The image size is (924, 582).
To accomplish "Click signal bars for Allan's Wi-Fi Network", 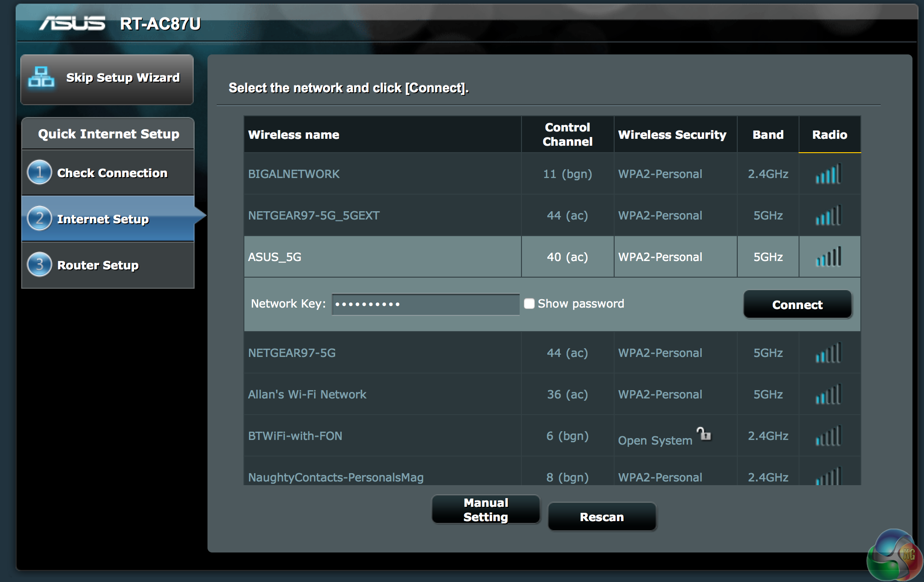I will pos(829,394).
